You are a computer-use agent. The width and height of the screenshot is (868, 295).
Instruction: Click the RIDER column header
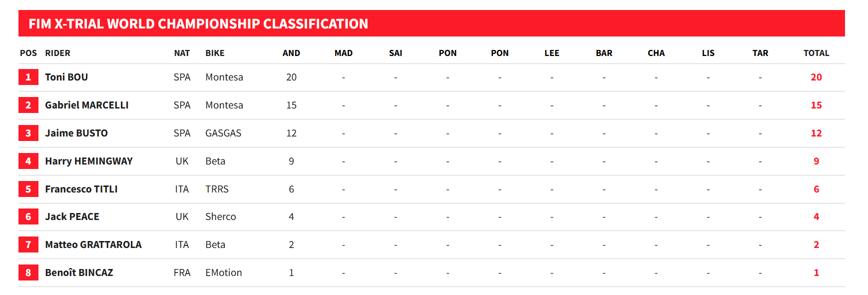click(57, 53)
